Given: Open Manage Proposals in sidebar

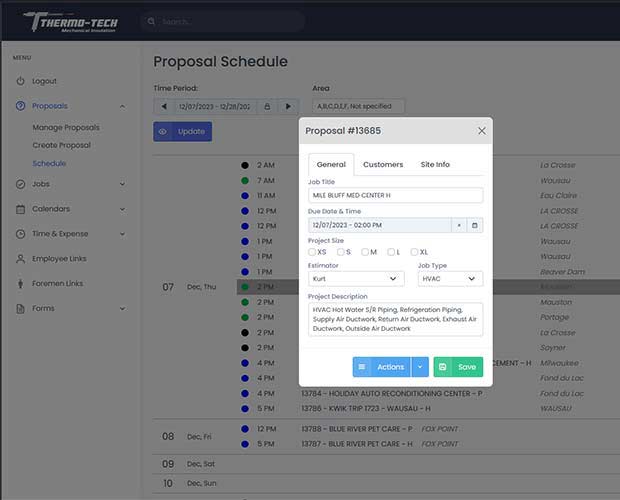Looking at the screenshot, I should (x=66, y=128).
